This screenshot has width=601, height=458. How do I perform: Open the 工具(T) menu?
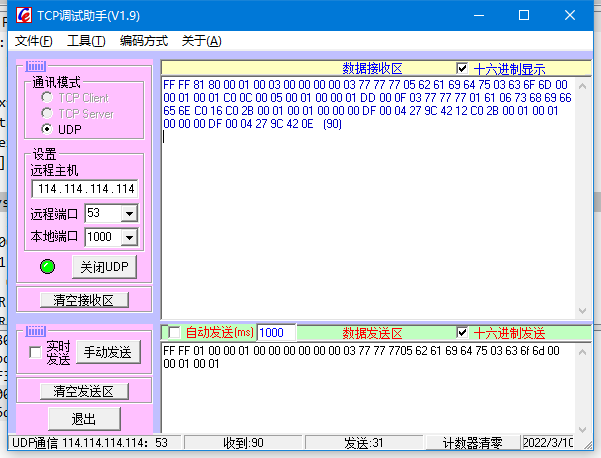click(x=86, y=41)
